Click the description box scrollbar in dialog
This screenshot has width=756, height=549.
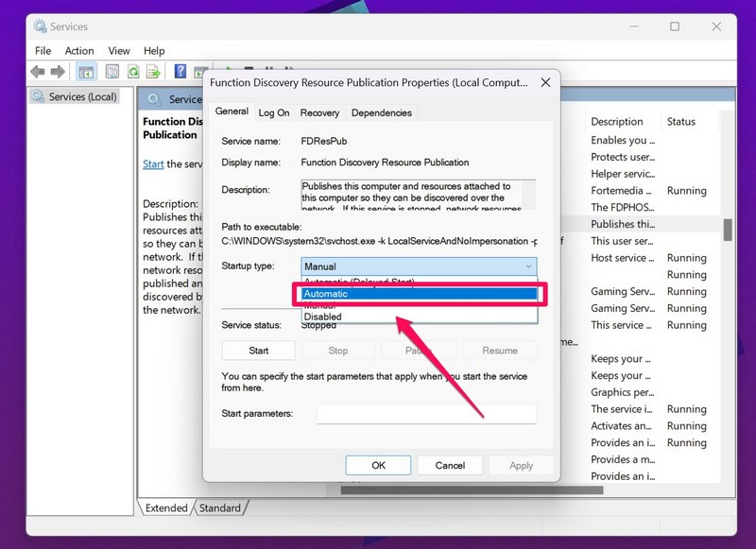(529, 195)
